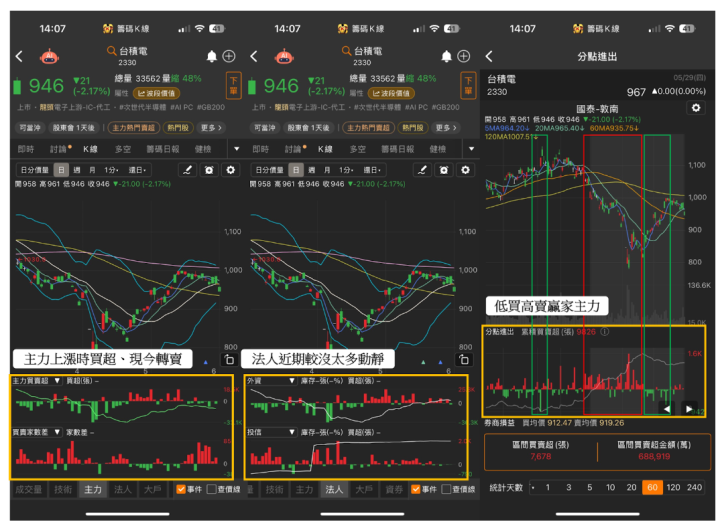Go back using the arrow in 分點進出 header
The height and width of the screenshot is (528, 720).
click(489, 57)
